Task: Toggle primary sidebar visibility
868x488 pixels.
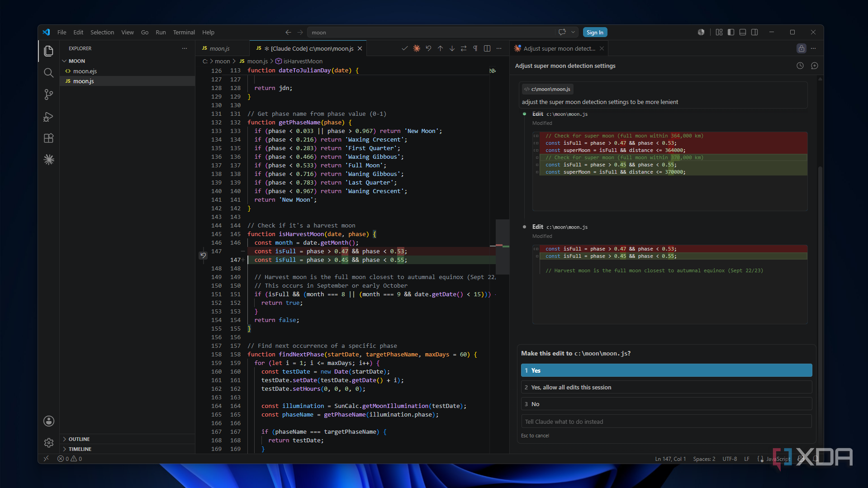Action: coord(731,32)
